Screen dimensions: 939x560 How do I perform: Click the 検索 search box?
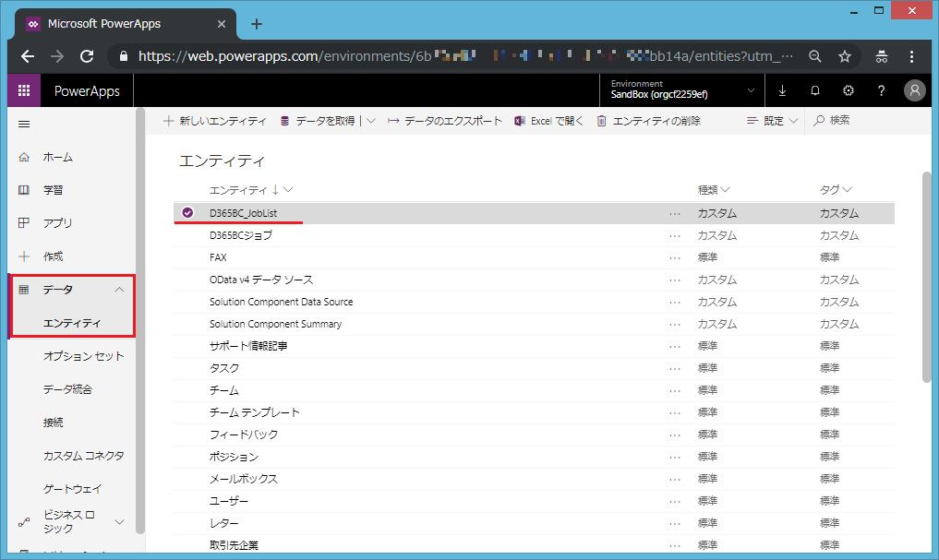839,120
